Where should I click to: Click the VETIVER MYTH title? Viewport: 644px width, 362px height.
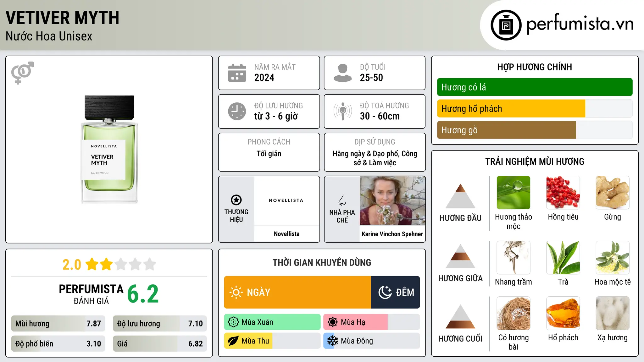62,18
